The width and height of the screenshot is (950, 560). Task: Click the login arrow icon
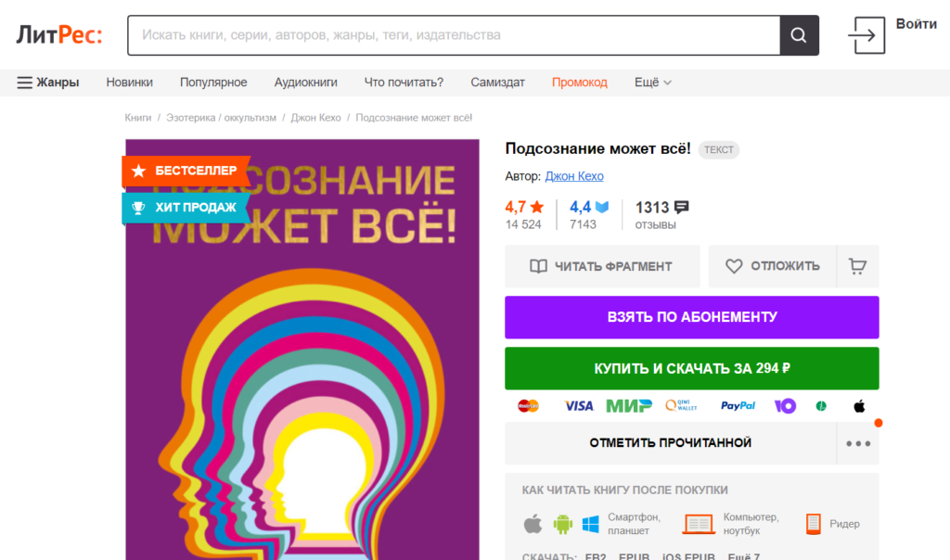point(867,35)
